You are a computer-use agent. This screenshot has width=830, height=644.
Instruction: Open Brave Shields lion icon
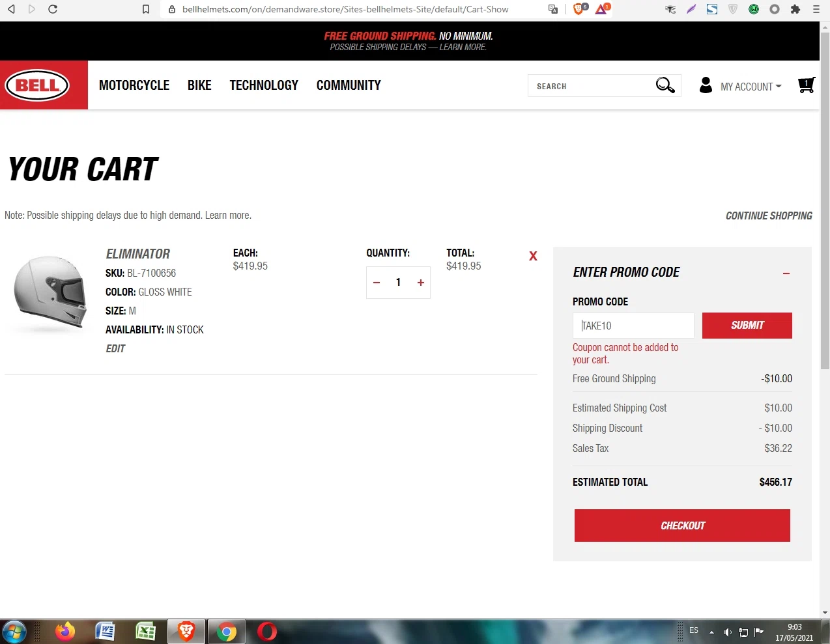click(579, 9)
